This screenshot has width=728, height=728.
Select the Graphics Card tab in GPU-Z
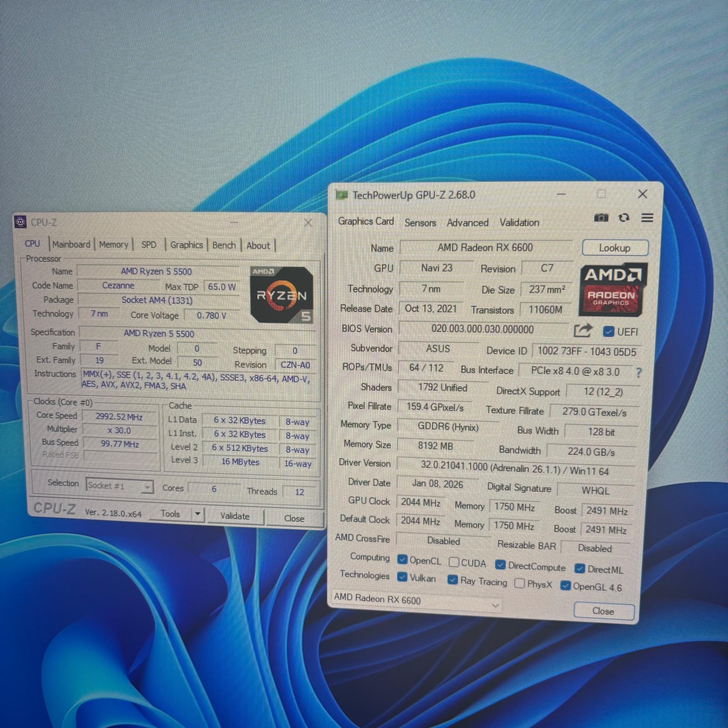(x=366, y=221)
